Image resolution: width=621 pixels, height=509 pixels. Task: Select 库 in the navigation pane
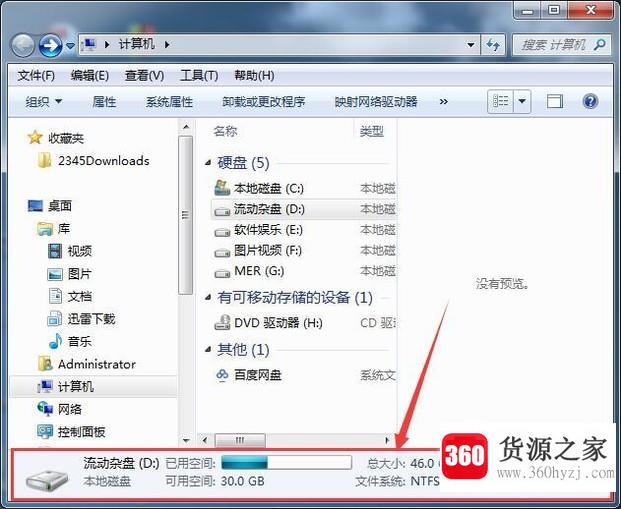(x=53, y=229)
